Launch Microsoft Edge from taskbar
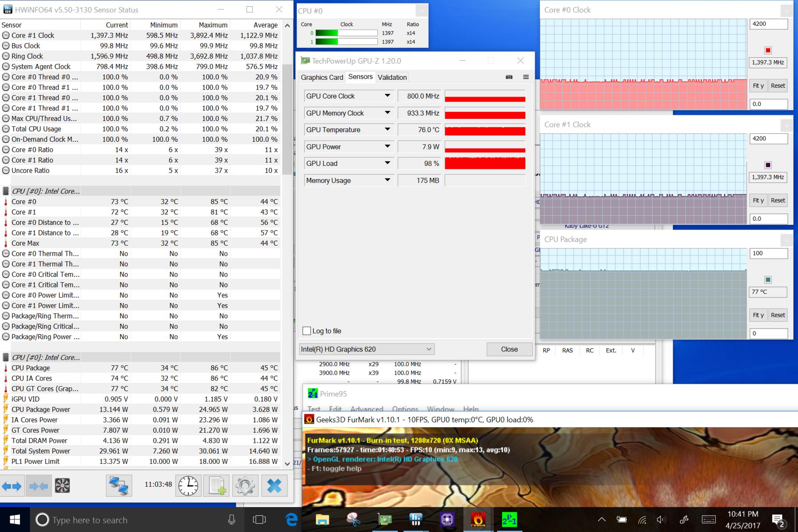The image size is (798, 532). click(291, 520)
